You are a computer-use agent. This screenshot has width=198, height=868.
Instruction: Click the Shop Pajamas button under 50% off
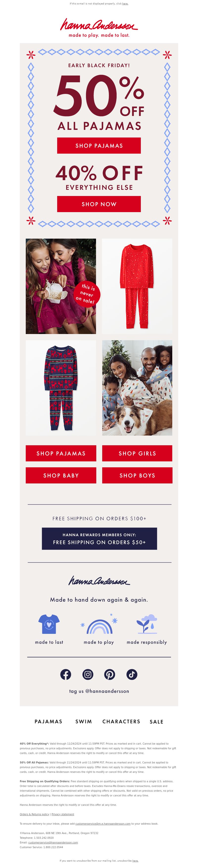(x=99, y=145)
